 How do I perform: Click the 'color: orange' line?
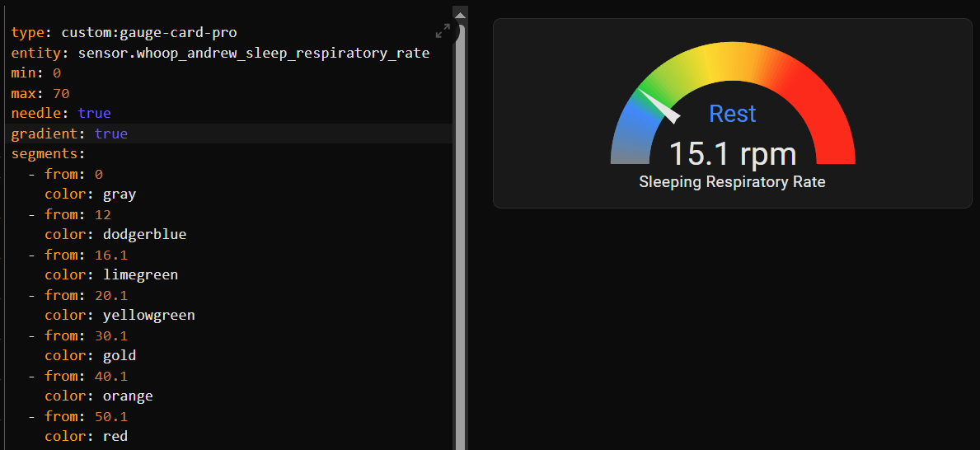tap(99, 396)
